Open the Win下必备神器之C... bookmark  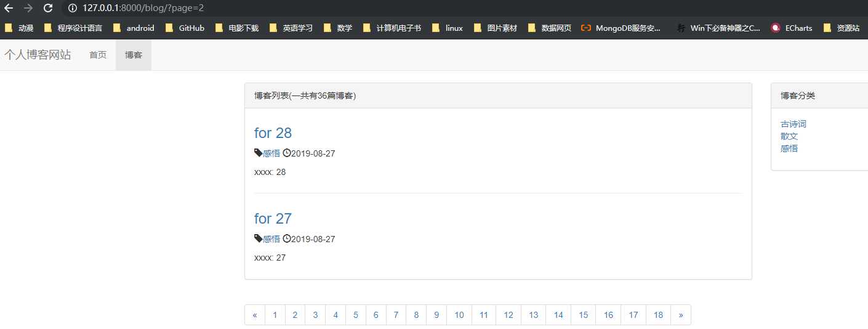[718, 28]
